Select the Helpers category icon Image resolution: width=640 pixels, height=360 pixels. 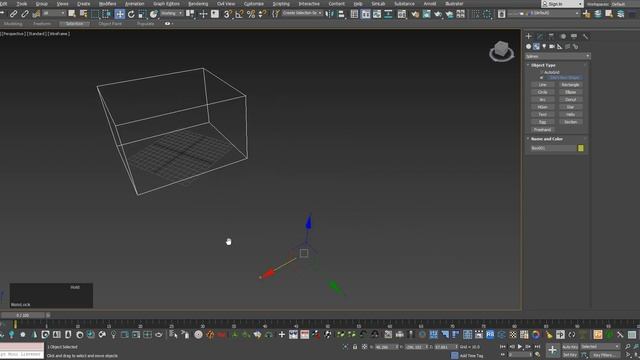[x=560, y=47]
